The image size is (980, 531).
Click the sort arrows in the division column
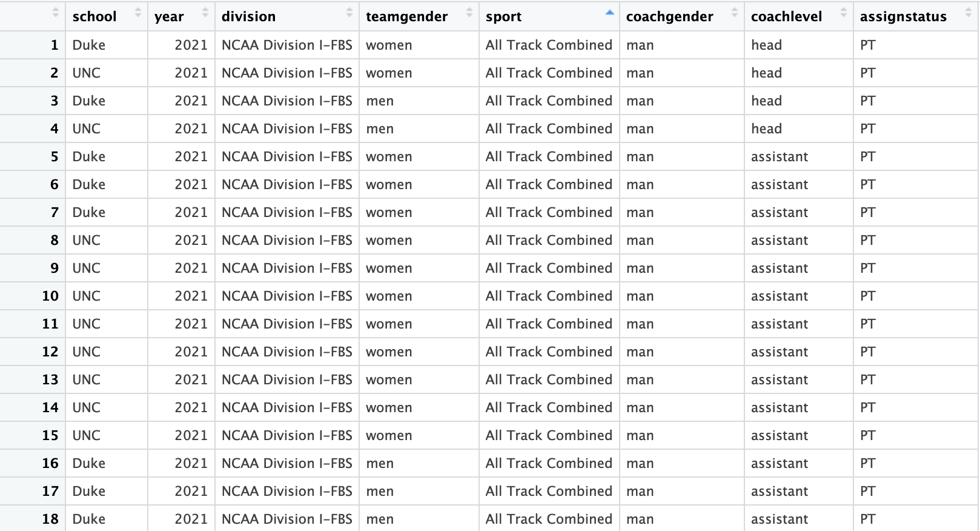349,13
